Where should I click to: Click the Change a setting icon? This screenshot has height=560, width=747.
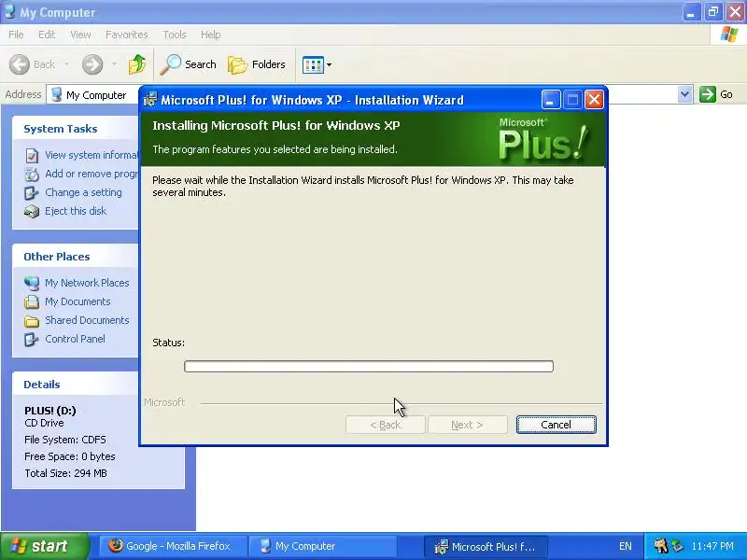(32, 193)
